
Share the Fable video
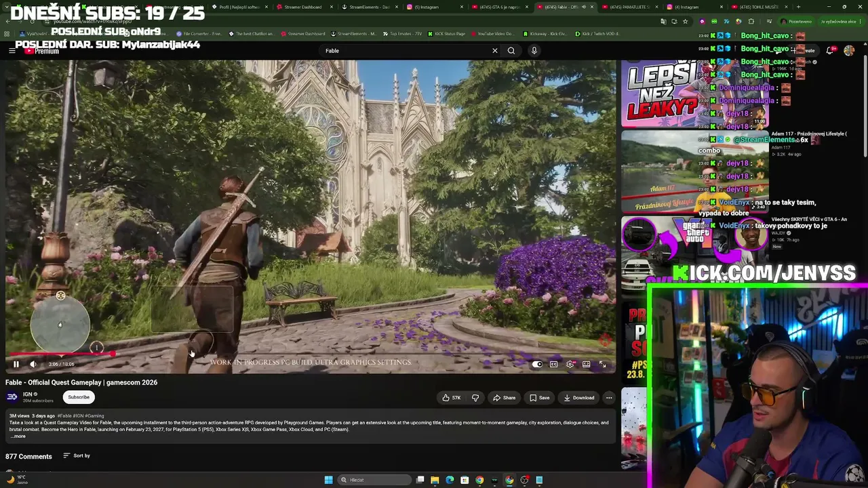(x=505, y=398)
